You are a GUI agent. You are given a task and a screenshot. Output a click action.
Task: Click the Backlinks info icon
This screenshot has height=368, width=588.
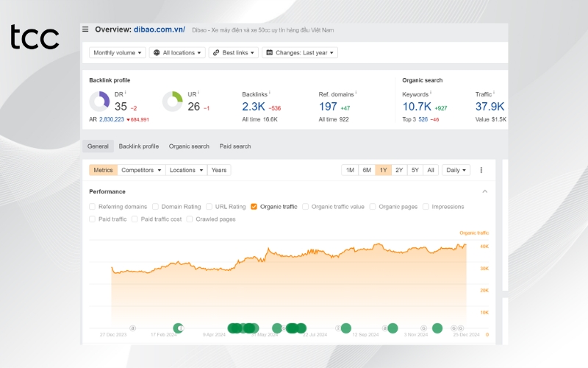click(x=270, y=93)
